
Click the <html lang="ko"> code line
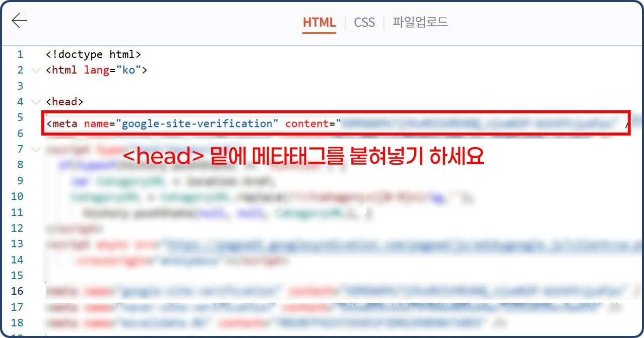(x=96, y=70)
